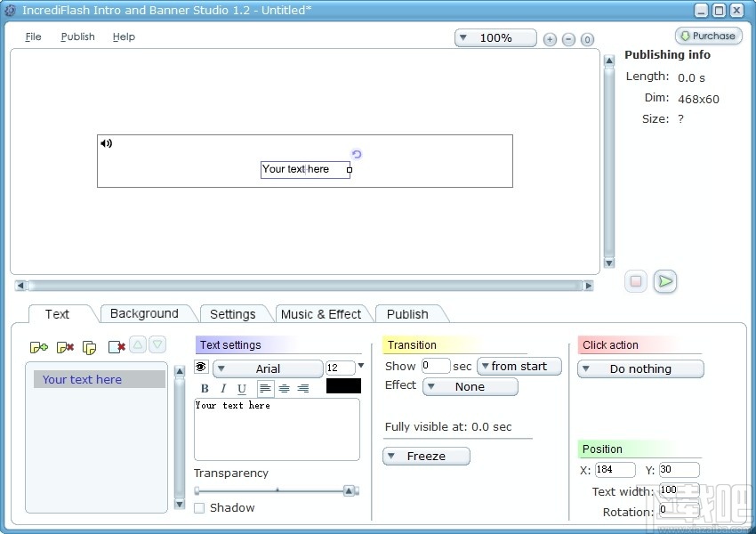Click canvas vertical scrollbar up arrow

(609, 61)
